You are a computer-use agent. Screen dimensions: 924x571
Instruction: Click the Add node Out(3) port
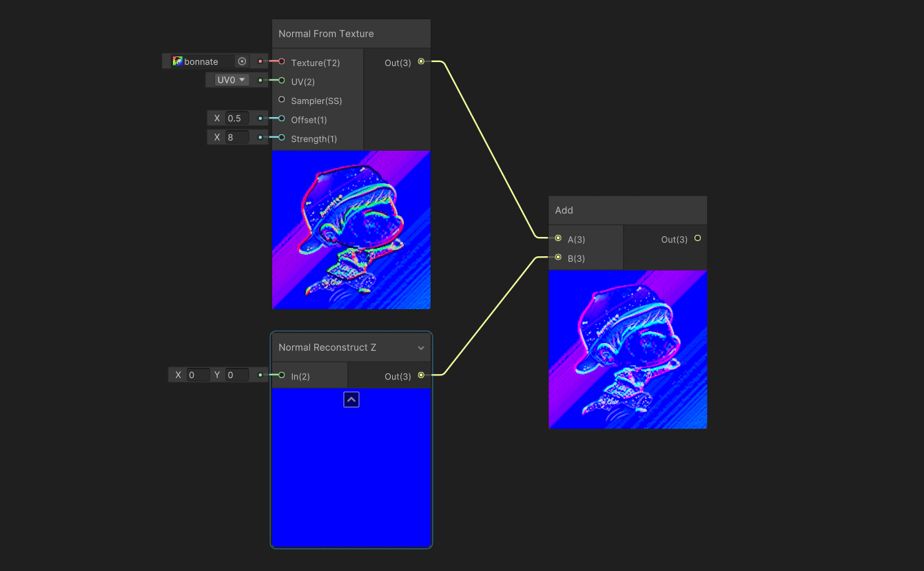coord(697,238)
